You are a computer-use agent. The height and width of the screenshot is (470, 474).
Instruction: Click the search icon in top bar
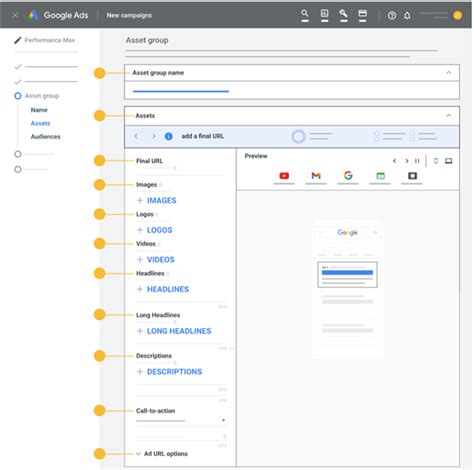click(x=305, y=14)
